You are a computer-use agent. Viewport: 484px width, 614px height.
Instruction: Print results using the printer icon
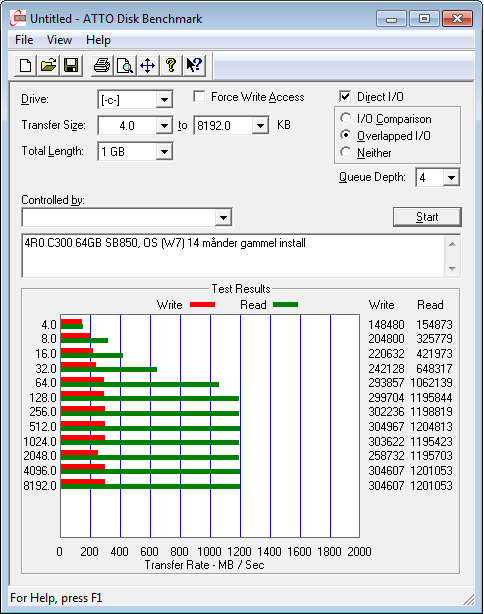click(102, 65)
